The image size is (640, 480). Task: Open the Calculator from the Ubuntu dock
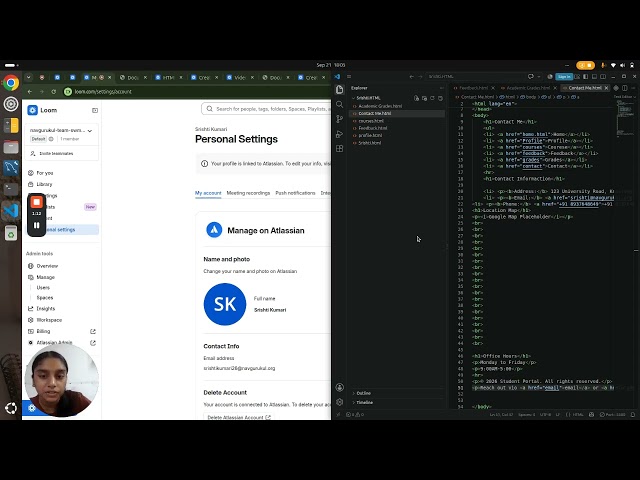pos(11,125)
